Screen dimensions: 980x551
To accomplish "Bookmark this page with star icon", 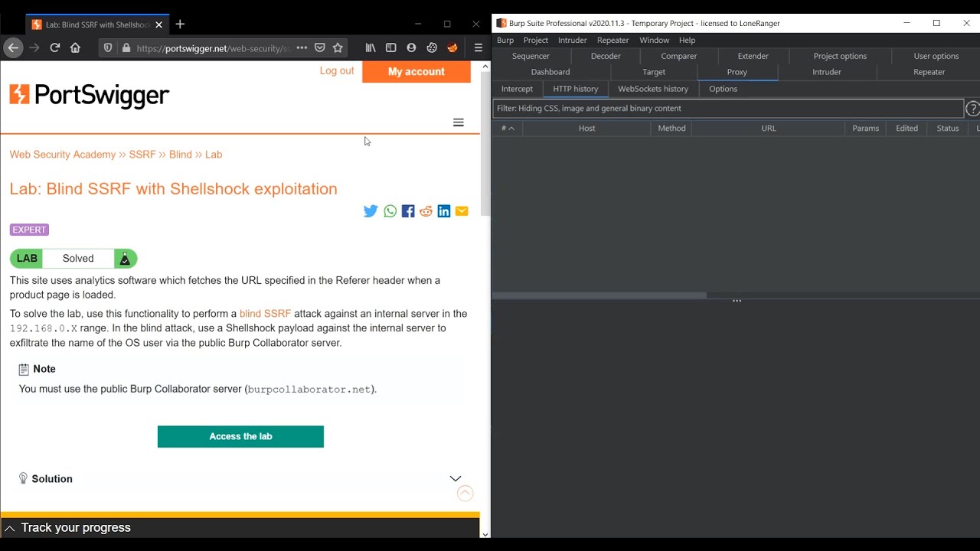I will (338, 47).
